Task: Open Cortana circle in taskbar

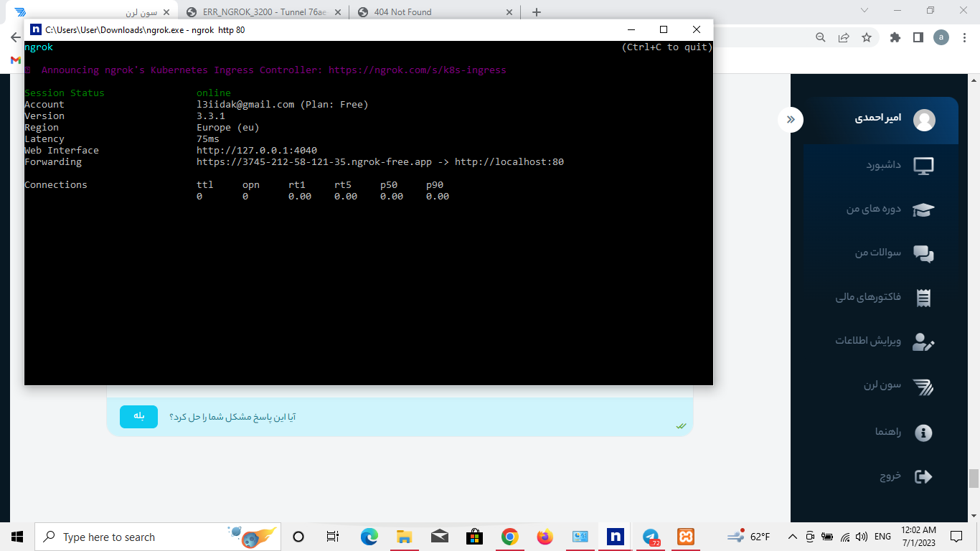Action: click(x=298, y=537)
